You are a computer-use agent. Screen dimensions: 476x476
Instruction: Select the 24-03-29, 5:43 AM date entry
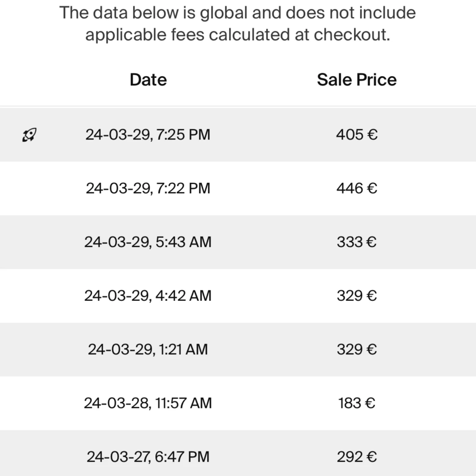point(148,242)
